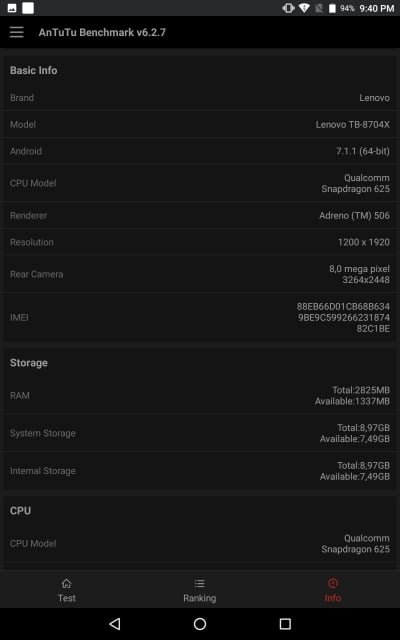This screenshot has height=640, width=400.
Task: Tap the battery status icon
Action: click(x=332, y=8)
